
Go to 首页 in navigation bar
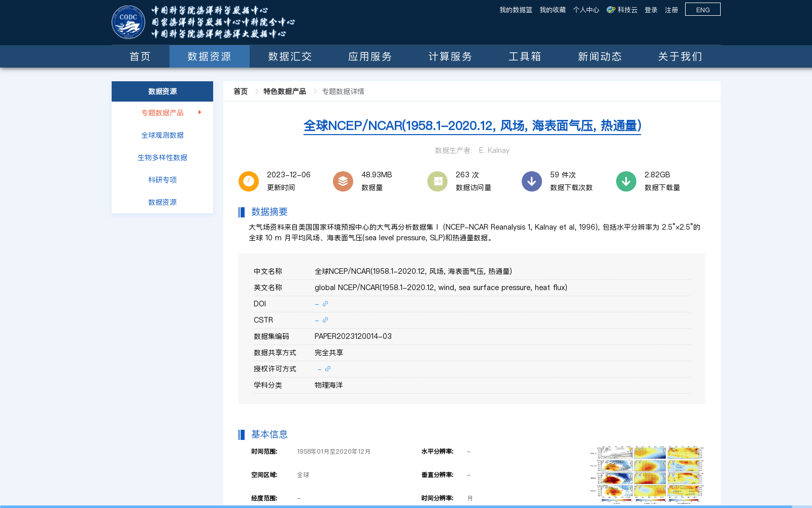tap(141, 56)
